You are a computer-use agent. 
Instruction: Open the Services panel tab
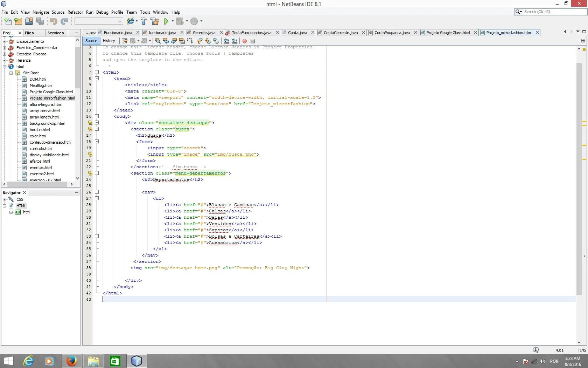(x=56, y=33)
